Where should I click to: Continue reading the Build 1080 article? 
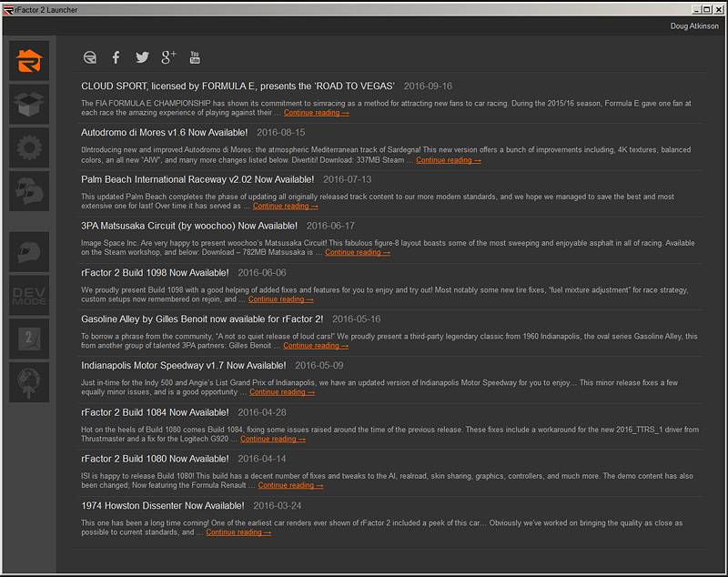pos(290,486)
